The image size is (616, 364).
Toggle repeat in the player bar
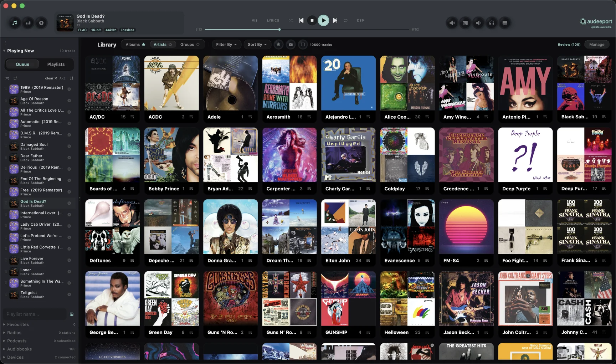tap(345, 20)
